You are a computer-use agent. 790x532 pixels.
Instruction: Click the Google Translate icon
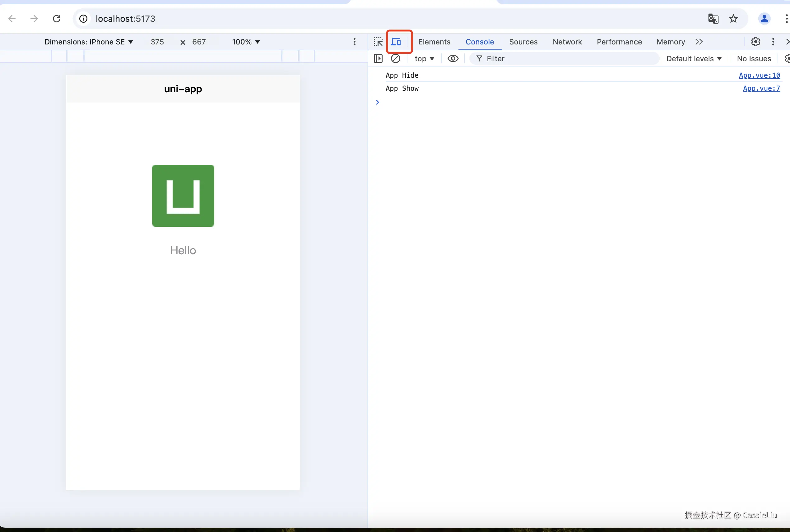point(713,19)
